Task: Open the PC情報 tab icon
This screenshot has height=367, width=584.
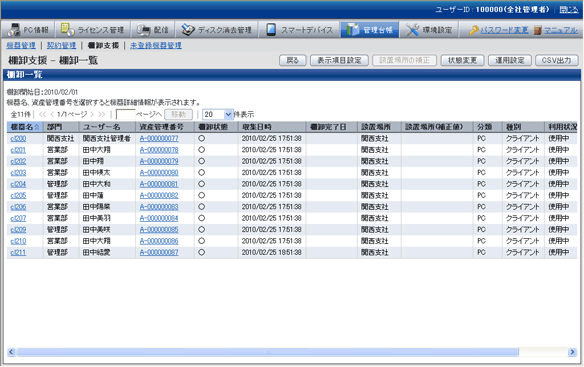Action: (x=14, y=30)
